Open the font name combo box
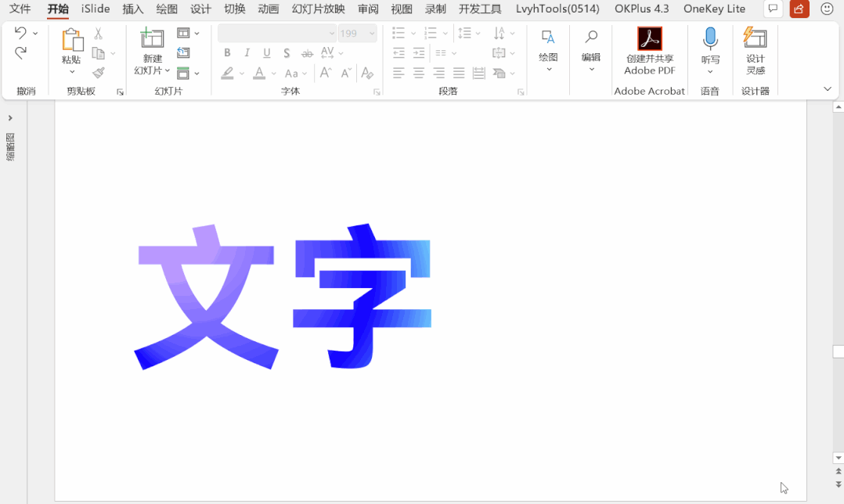 pyautogui.click(x=276, y=34)
